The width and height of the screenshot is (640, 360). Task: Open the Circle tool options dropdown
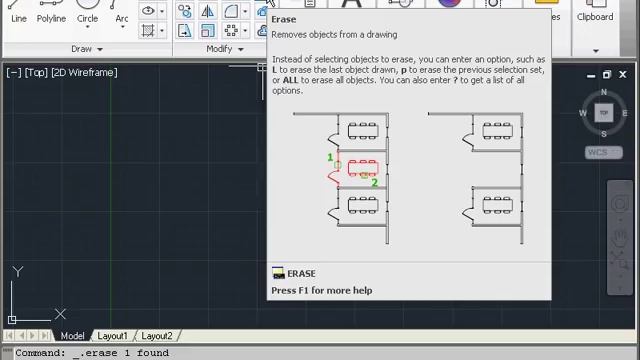point(87,27)
